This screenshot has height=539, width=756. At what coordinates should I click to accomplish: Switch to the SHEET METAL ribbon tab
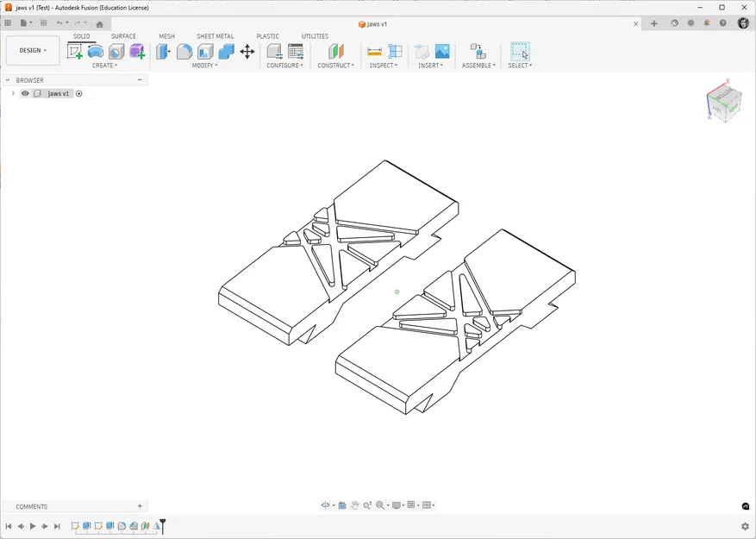pos(215,36)
